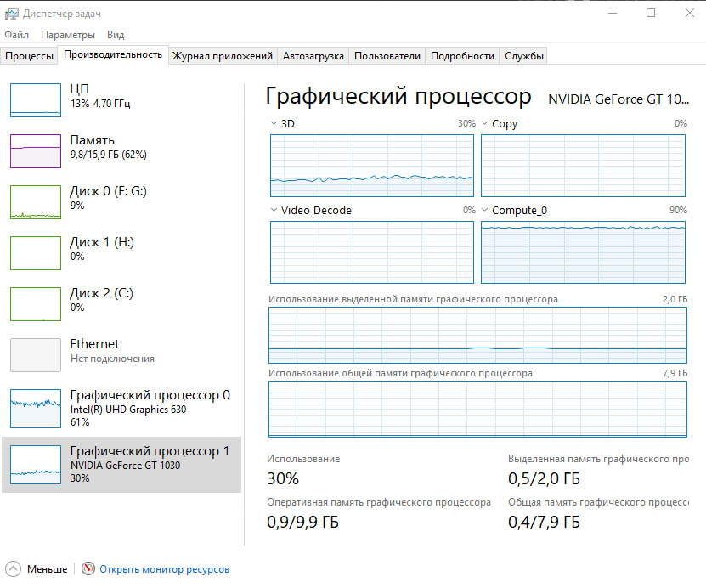This screenshot has width=706, height=588.
Task: Select Графический процессор 1 NVIDIA entry
Action: [x=121, y=464]
